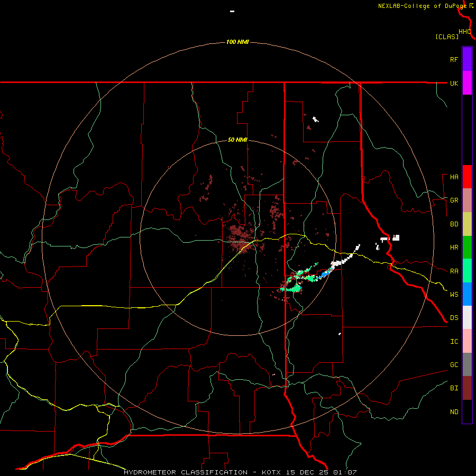Click the RF legend label
The width and height of the screenshot is (476, 476).
coord(454,59)
